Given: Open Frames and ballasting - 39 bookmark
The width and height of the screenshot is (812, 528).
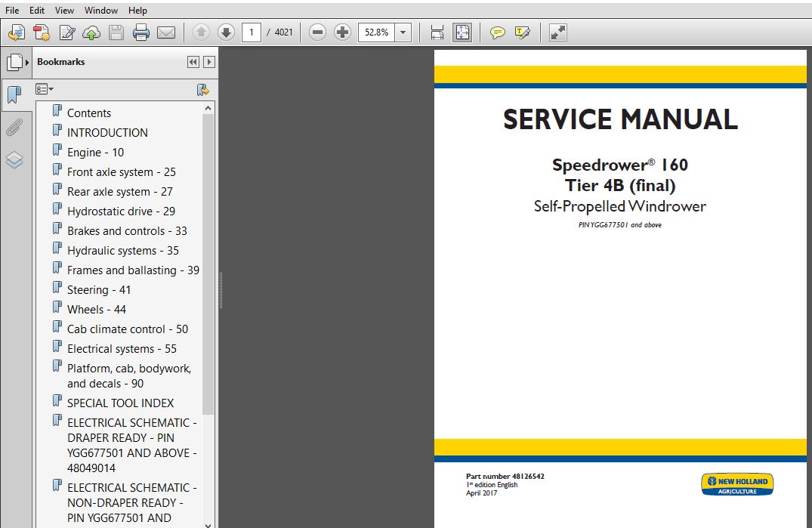Looking at the screenshot, I should 133,270.
